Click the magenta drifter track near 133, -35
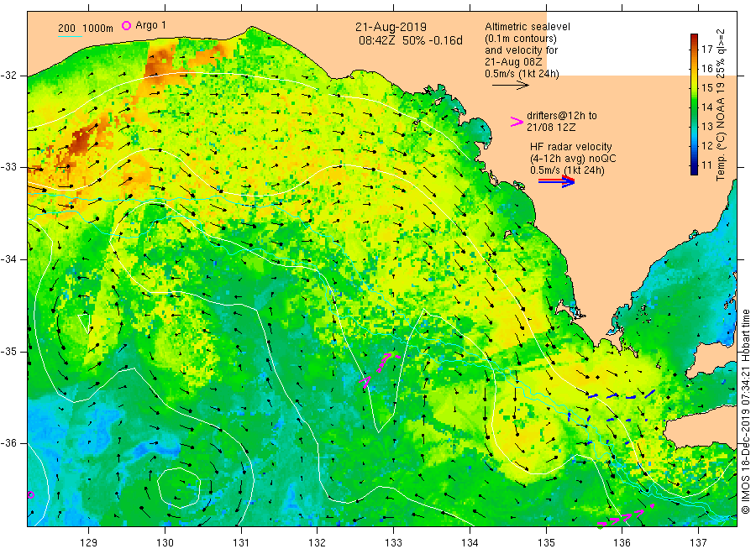Image resolution: width=756 pixels, height=554 pixels. click(379, 369)
